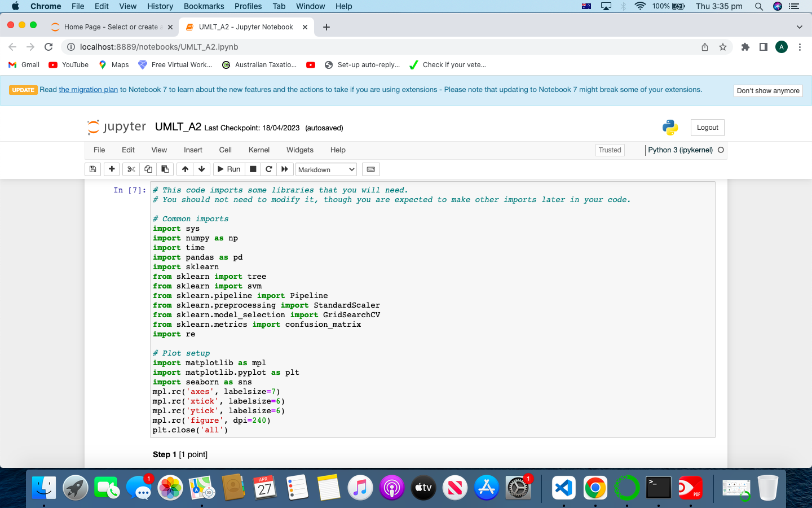Screen dimensions: 812x508
Task: Adjust volume via macOS battery indicator
Action: click(x=676, y=6)
